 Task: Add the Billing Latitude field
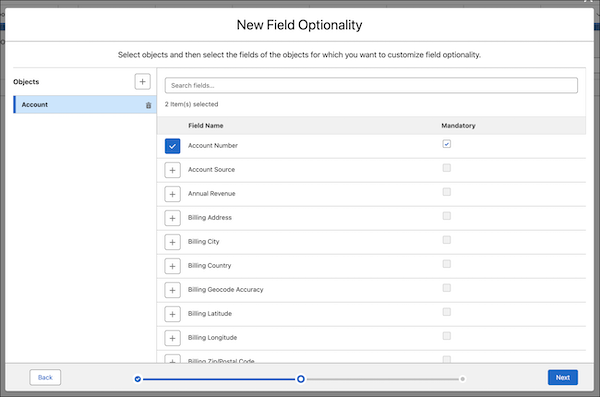pyautogui.click(x=173, y=314)
